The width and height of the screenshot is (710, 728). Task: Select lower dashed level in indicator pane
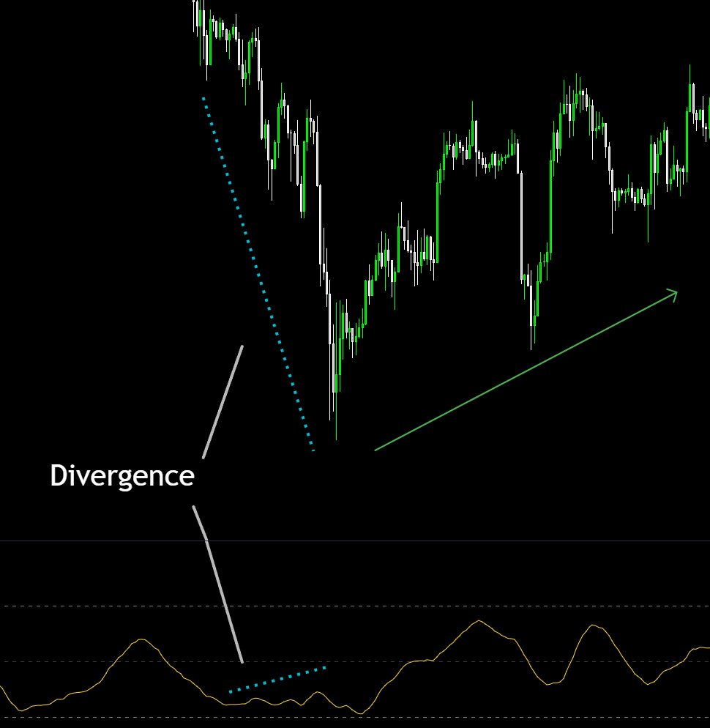click(439, 717)
